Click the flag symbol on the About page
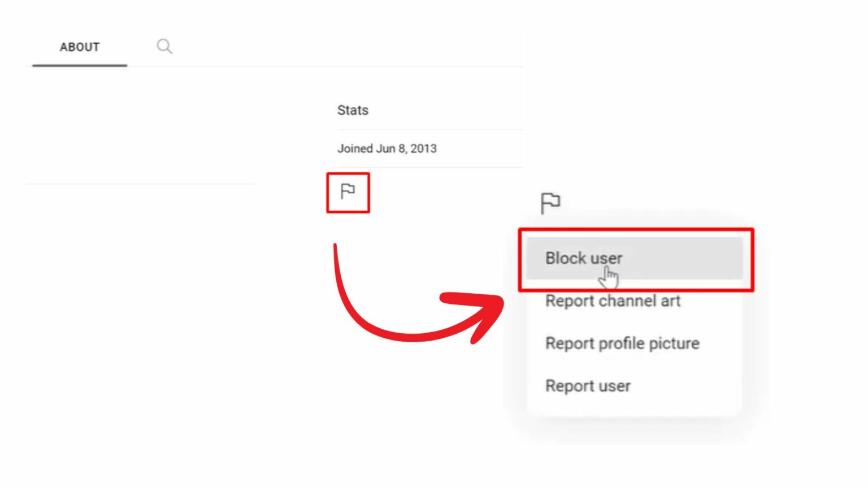The width and height of the screenshot is (868, 488). (x=348, y=192)
